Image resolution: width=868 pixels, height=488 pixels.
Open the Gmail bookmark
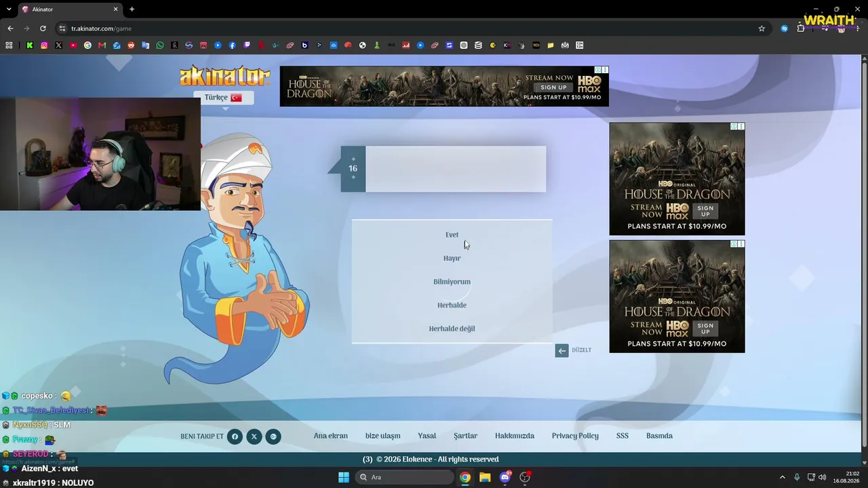(x=102, y=45)
